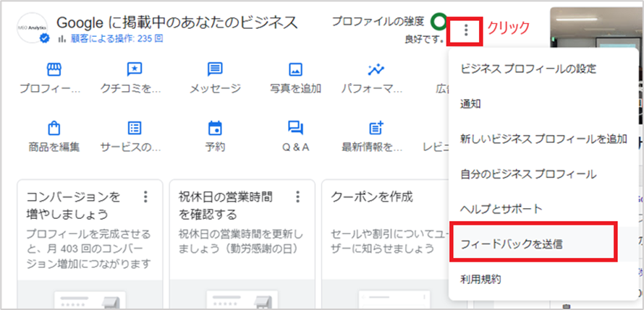Image resolution: width=644 pixels, height=310 pixels.
Task: Open the three-dot menu next to profile strength
Action: (465, 30)
